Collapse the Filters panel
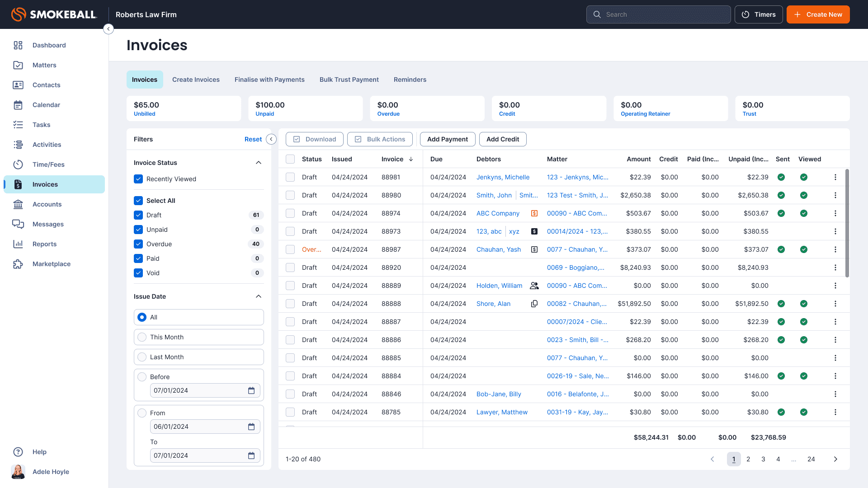 point(271,139)
